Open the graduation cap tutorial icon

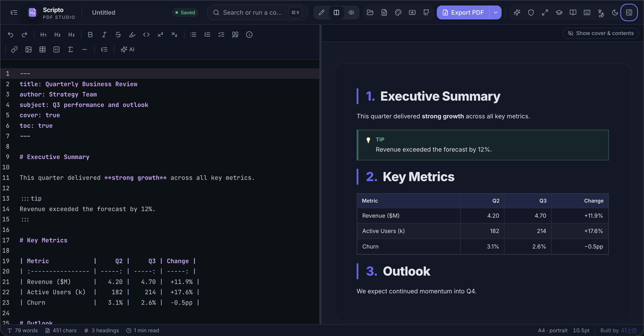tap(559, 12)
